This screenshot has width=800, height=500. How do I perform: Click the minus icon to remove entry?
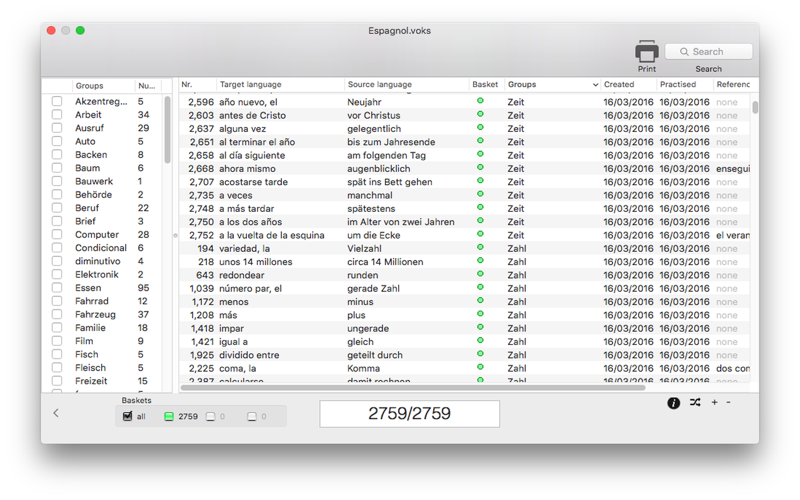728,403
